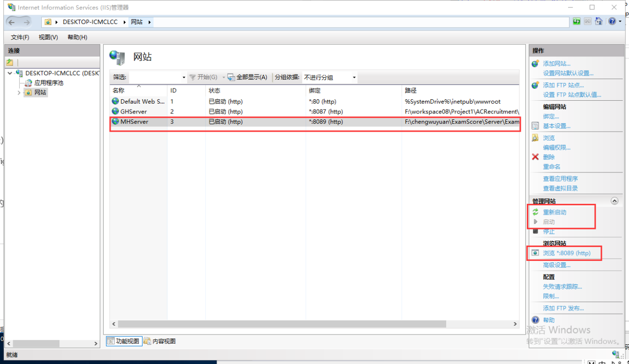Click the green 重新启动 arrows icon
Screen dimensions: 629x364
click(x=536, y=212)
